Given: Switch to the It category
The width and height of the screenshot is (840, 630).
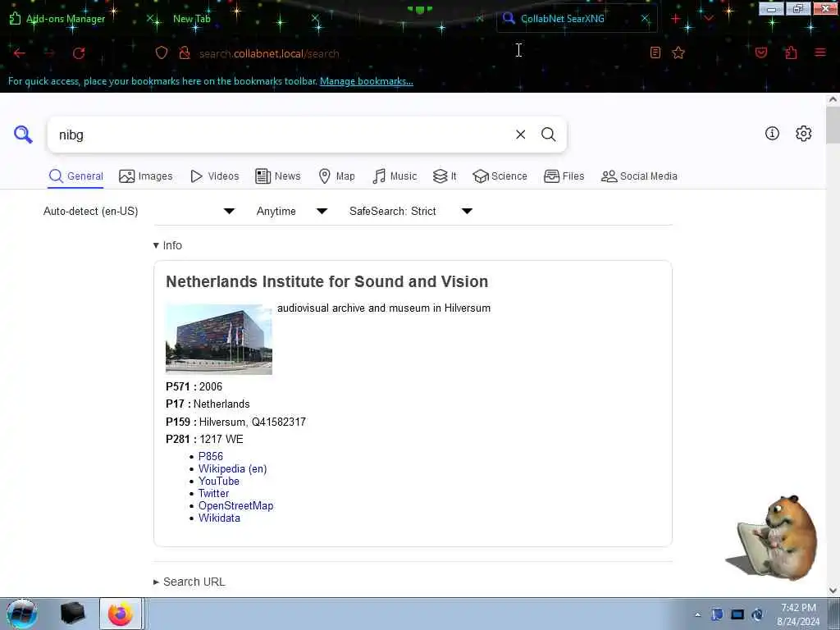Looking at the screenshot, I should pyautogui.click(x=445, y=176).
